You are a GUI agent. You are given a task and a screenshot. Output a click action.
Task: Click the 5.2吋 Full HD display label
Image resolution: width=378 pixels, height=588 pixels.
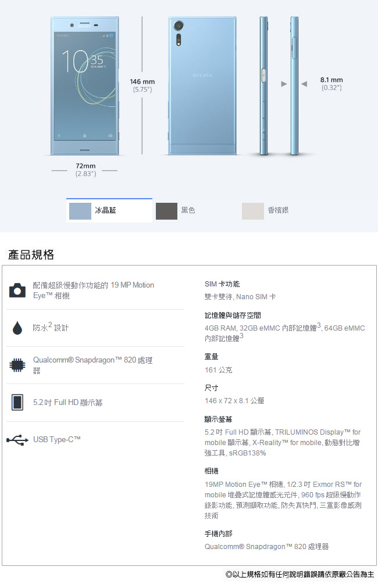coord(67,403)
